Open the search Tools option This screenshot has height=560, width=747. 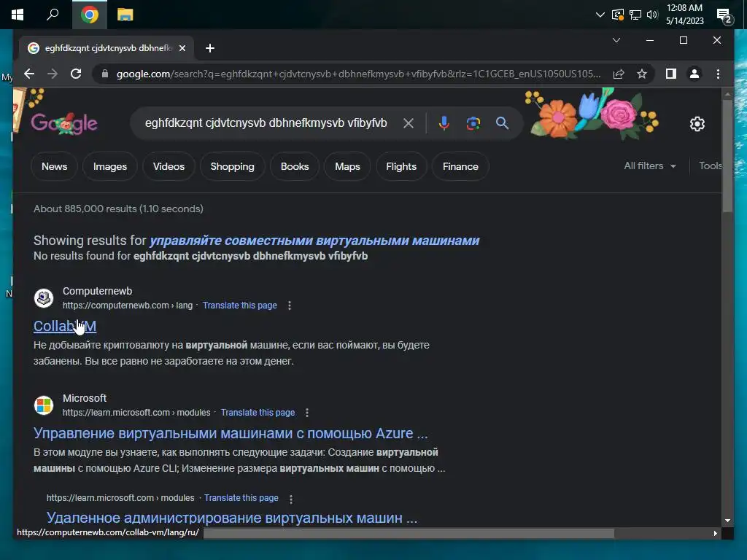(x=711, y=166)
